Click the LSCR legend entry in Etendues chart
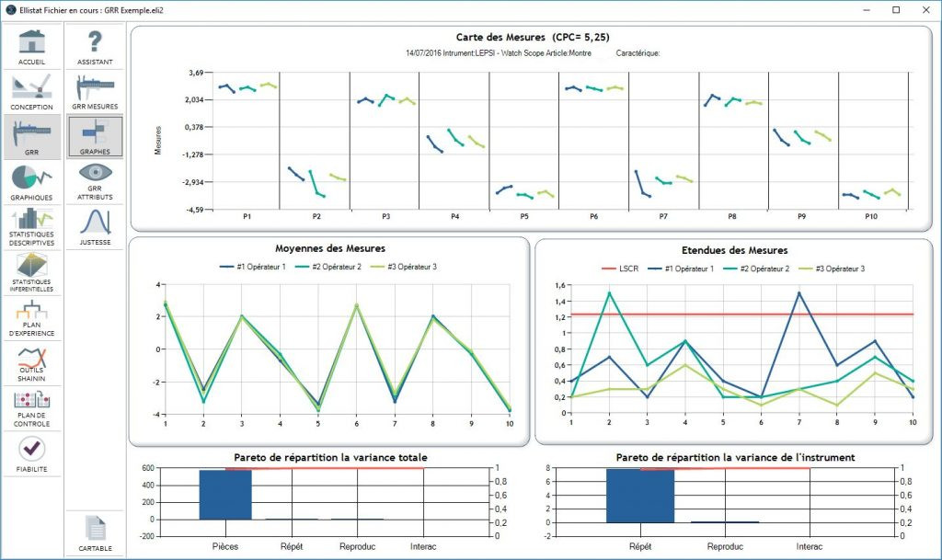Viewport: 942px width, 560px height. pyautogui.click(x=620, y=269)
